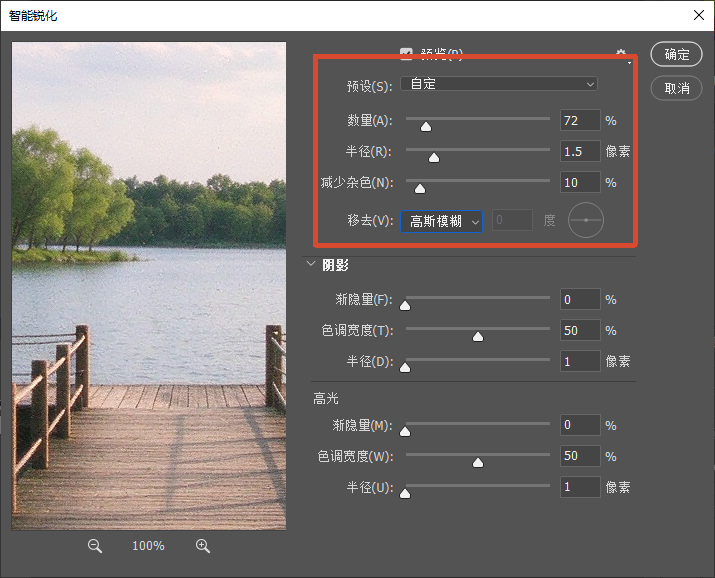Click the 色调宽度(T) value field
Screen dimensions: 715x578
click(580, 330)
